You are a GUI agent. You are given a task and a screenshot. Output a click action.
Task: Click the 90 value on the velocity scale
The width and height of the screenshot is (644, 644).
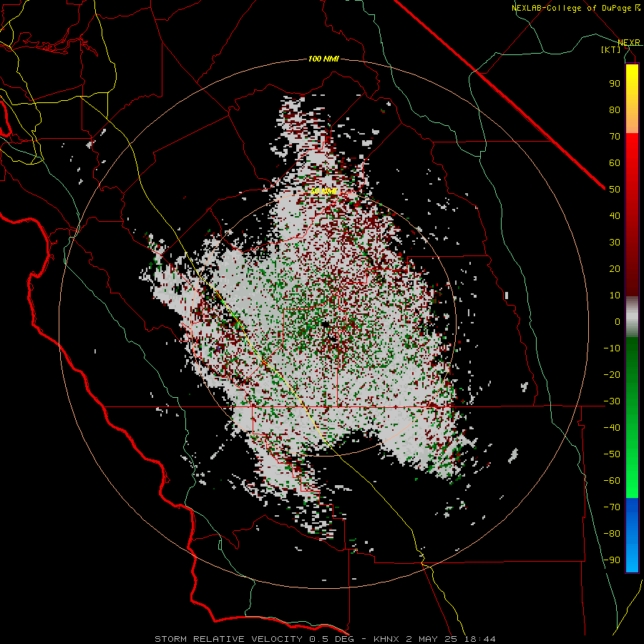pos(615,84)
